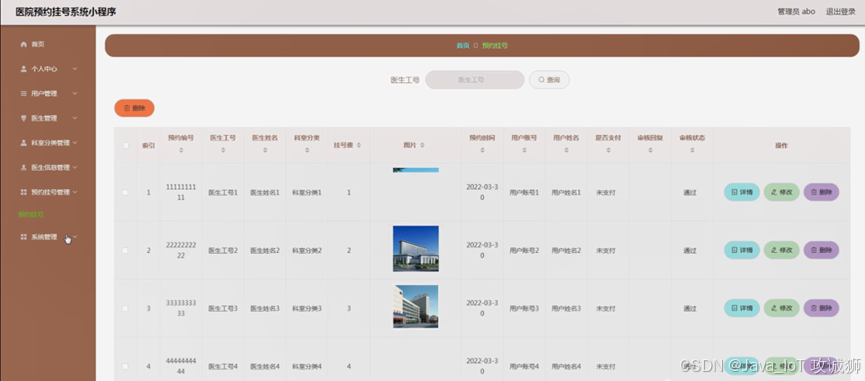Open the 详情 button for row 2
This screenshot has height=381, width=865.
point(741,250)
